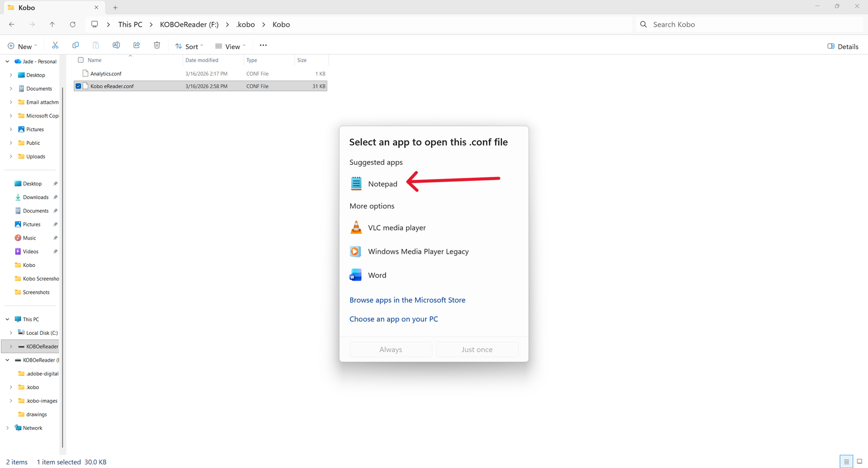868x468 pixels.
Task: Expand the Email attachm folder node
Action: (11, 102)
